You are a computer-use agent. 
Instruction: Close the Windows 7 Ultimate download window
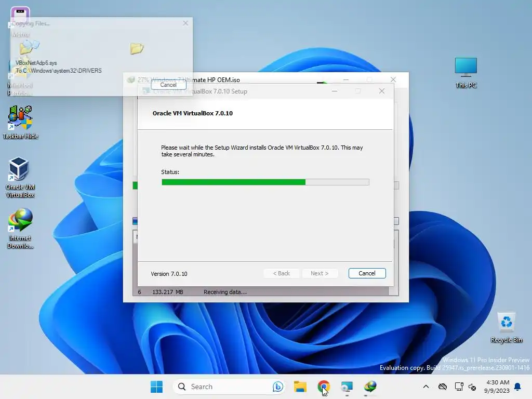click(x=393, y=79)
